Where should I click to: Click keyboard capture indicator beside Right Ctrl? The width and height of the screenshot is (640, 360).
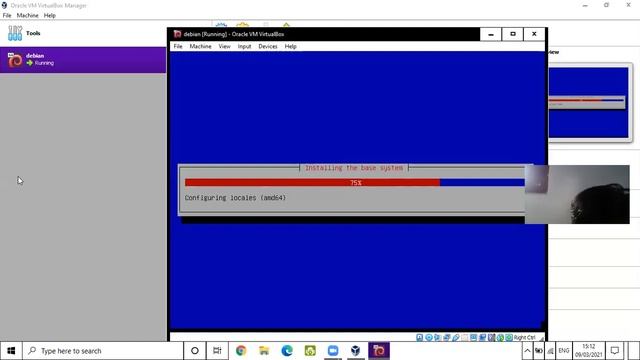click(x=509, y=338)
